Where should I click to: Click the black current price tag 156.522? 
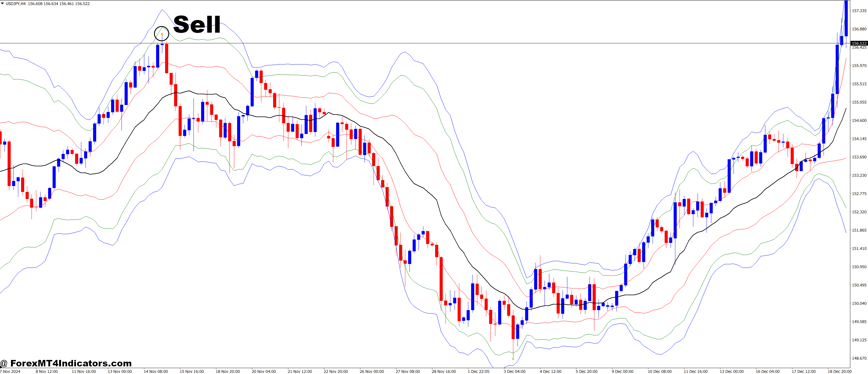(859, 43)
